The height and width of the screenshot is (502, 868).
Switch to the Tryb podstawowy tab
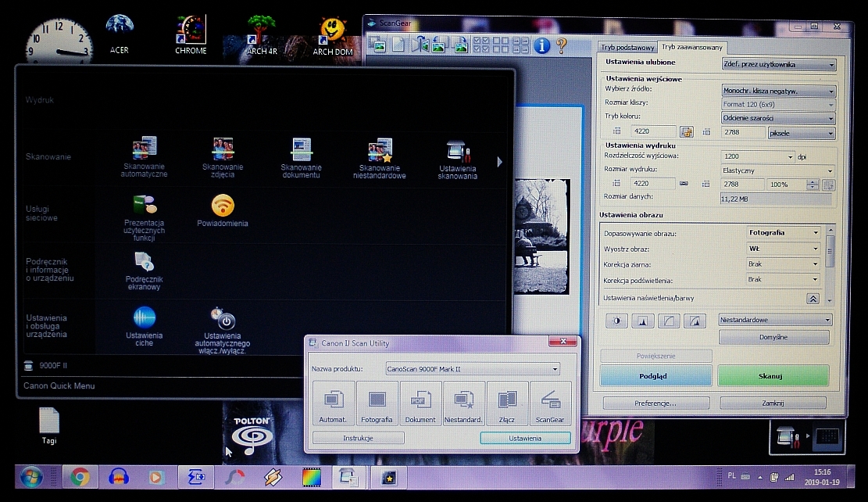[626, 48]
